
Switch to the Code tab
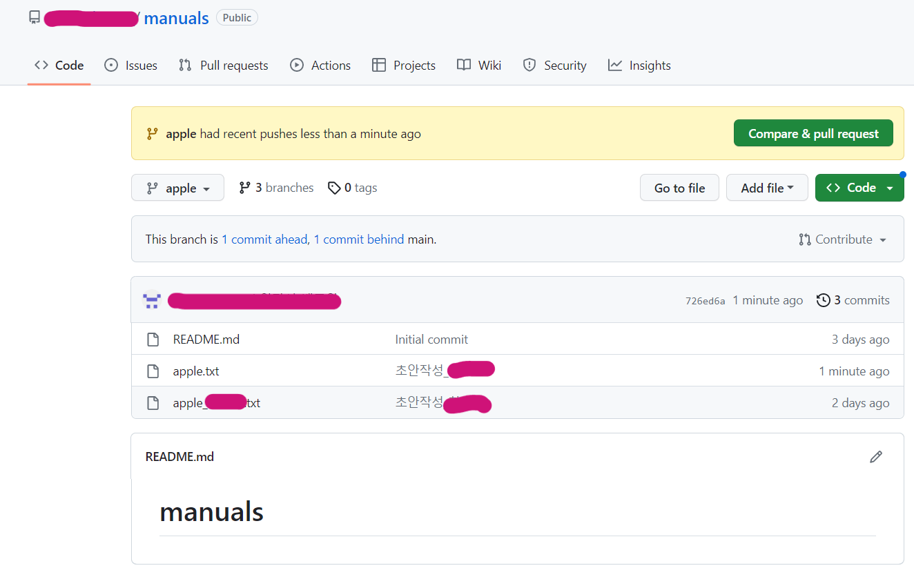click(x=59, y=66)
